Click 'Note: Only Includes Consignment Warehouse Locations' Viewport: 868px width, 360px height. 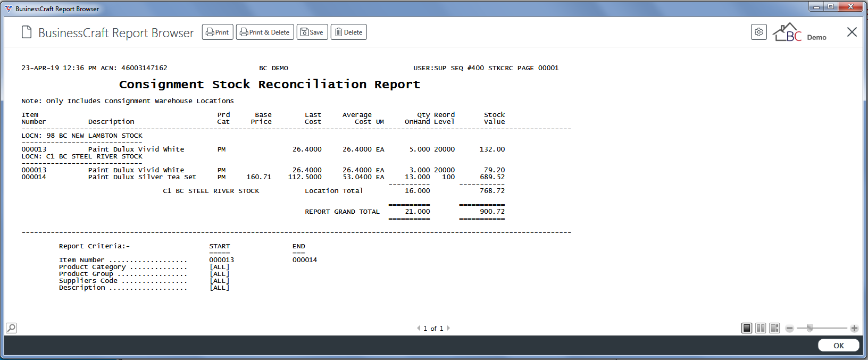(x=128, y=101)
